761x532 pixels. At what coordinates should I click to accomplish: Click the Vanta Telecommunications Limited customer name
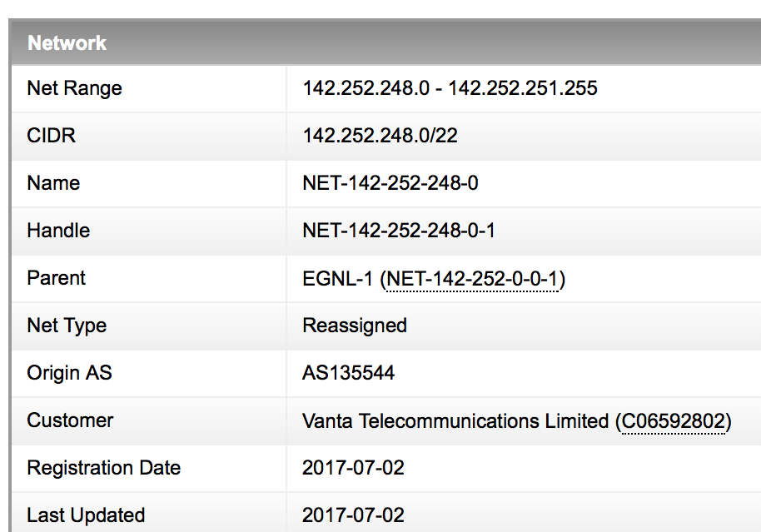click(455, 420)
